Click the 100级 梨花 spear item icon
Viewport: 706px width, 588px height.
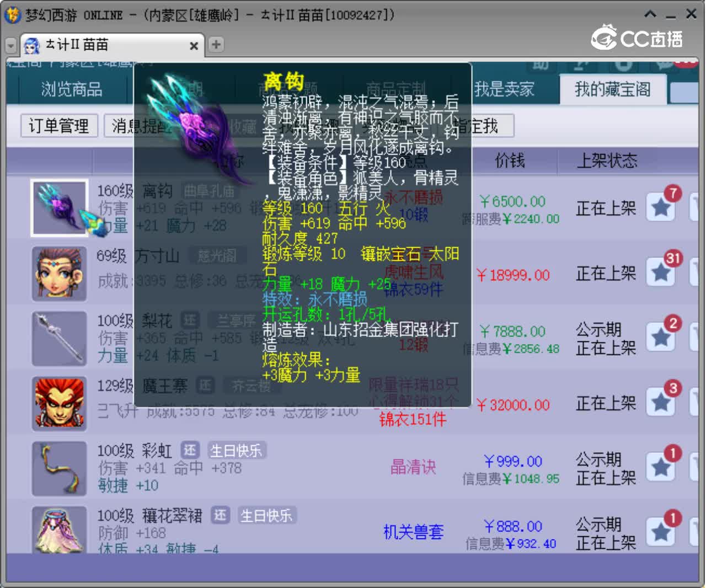(x=59, y=339)
